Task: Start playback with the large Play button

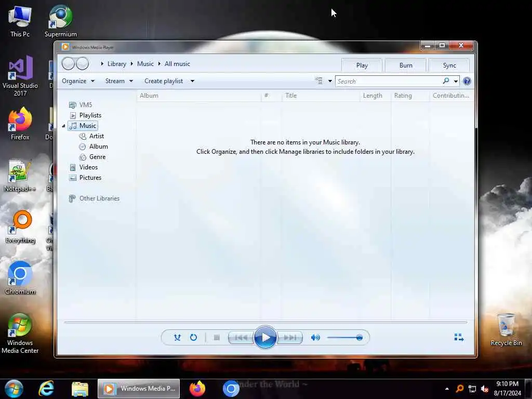Action: (x=265, y=337)
